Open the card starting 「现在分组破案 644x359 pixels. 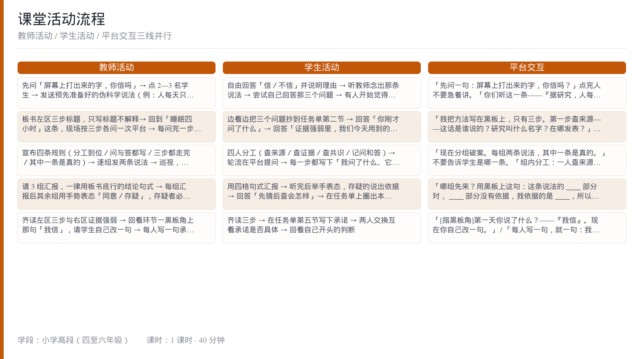(x=527, y=160)
